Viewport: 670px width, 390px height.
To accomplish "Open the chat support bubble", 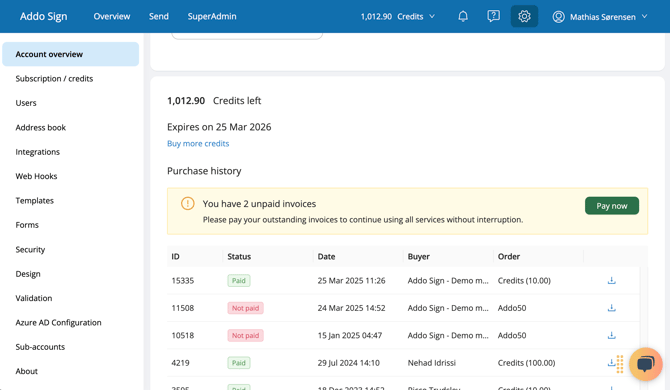I will pyautogui.click(x=646, y=364).
